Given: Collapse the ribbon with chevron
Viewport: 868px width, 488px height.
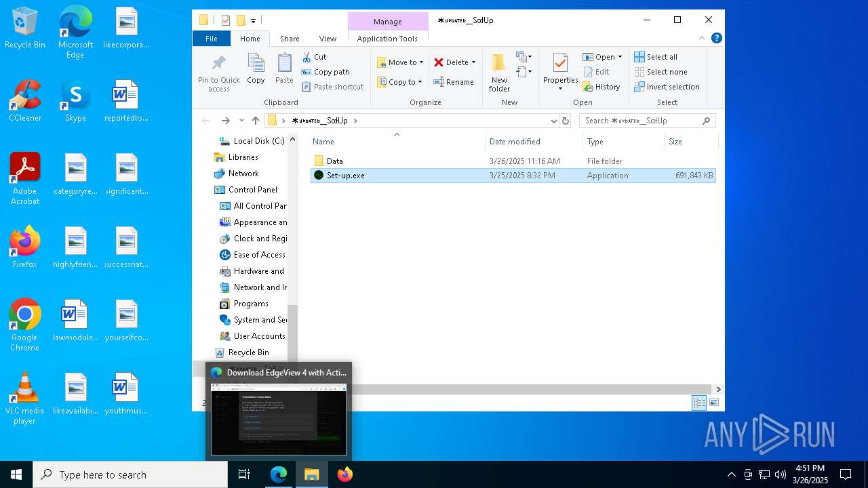Looking at the screenshot, I should pos(702,39).
